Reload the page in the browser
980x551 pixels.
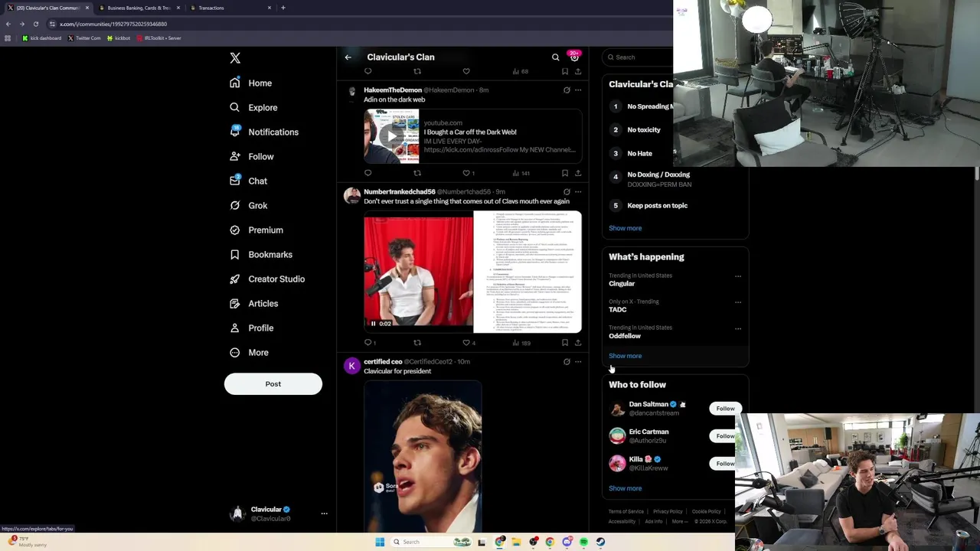[35, 24]
